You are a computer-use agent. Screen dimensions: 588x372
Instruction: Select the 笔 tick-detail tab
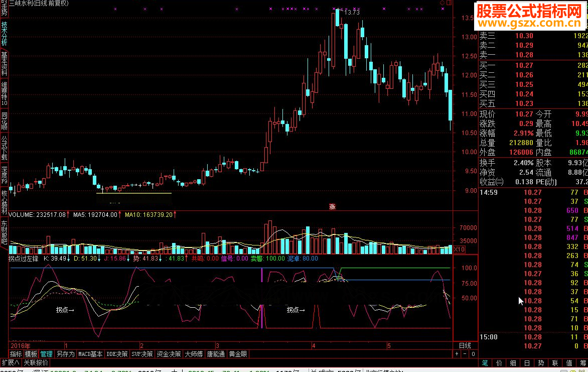pos(485,363)
